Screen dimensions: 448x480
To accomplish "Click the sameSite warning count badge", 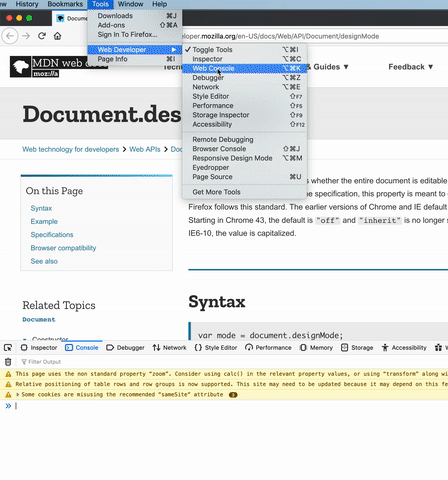I will click(233, 395).
